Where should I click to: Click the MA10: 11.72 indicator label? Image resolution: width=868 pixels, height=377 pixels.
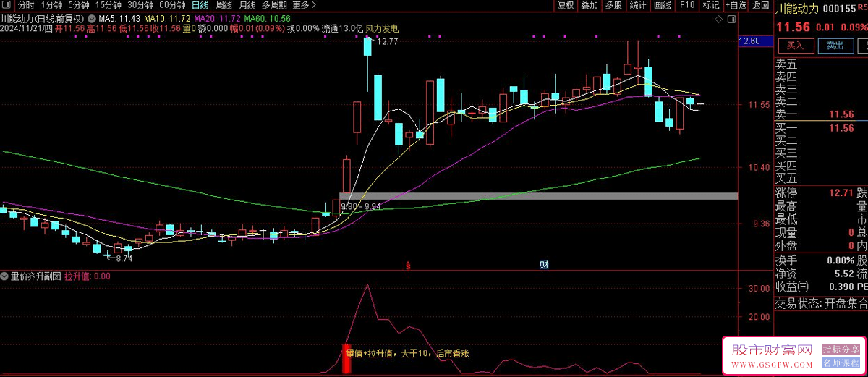167,18
